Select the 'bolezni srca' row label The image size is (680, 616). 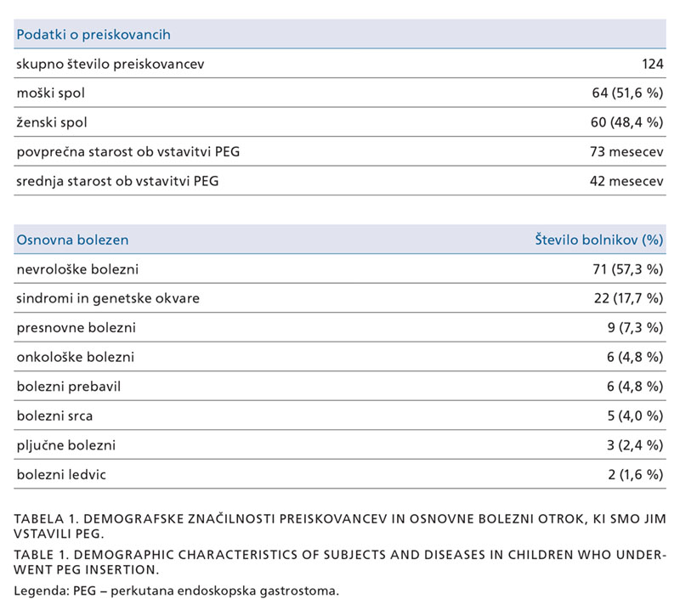click(x=54, y=416)
